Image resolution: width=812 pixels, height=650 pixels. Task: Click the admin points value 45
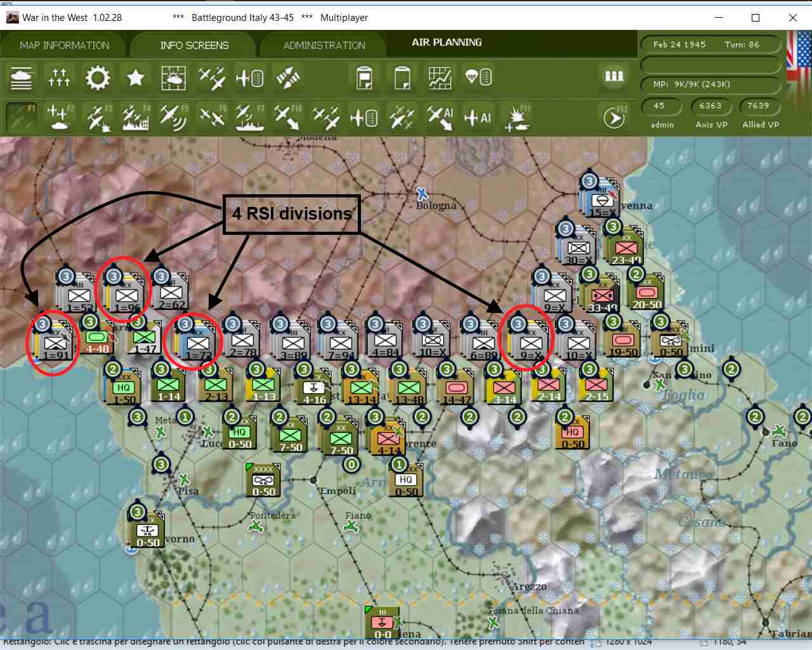coord(660,106)
